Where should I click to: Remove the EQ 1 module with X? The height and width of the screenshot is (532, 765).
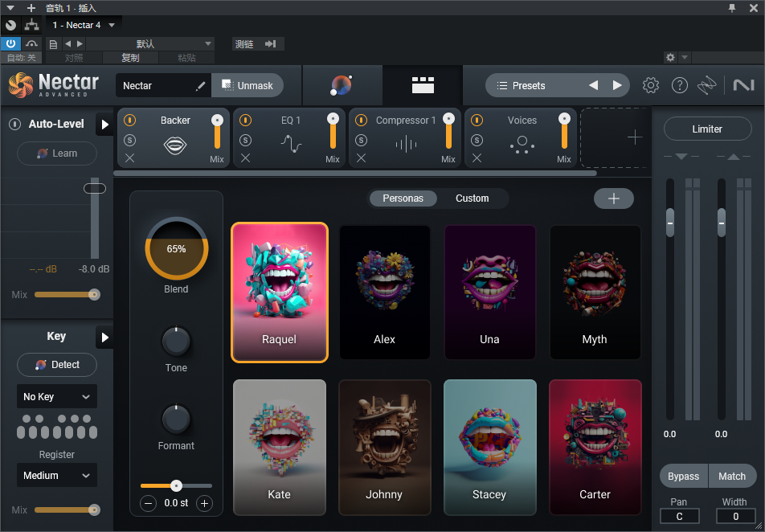[245, 158]
